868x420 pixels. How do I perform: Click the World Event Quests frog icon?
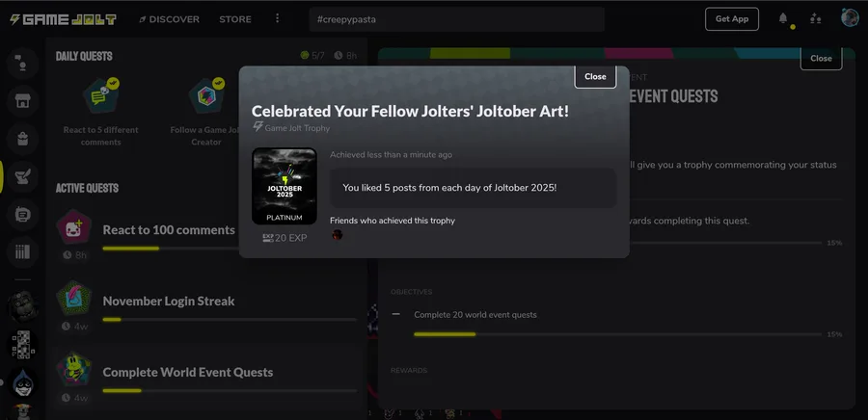pos(74,369)
